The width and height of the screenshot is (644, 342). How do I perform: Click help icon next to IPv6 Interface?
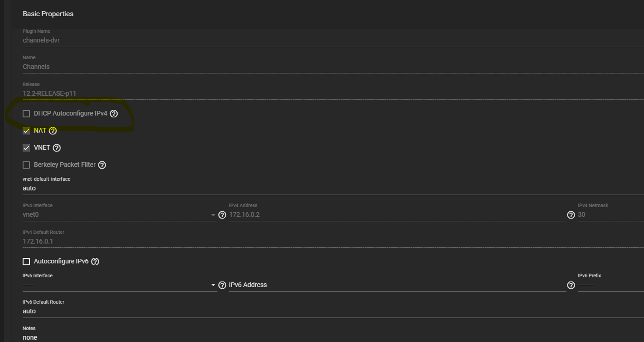point(222,285)
